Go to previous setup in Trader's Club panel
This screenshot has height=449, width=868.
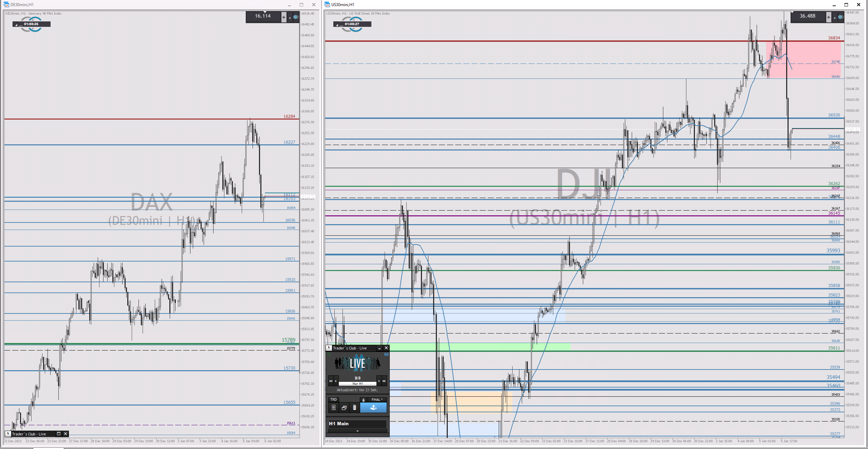point(336,381)
